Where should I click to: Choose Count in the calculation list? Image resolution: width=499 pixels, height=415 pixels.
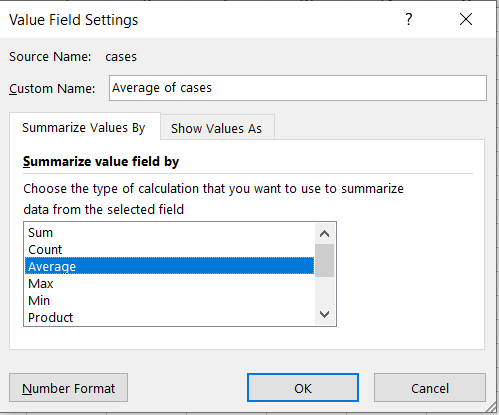(x=169, y=249)
